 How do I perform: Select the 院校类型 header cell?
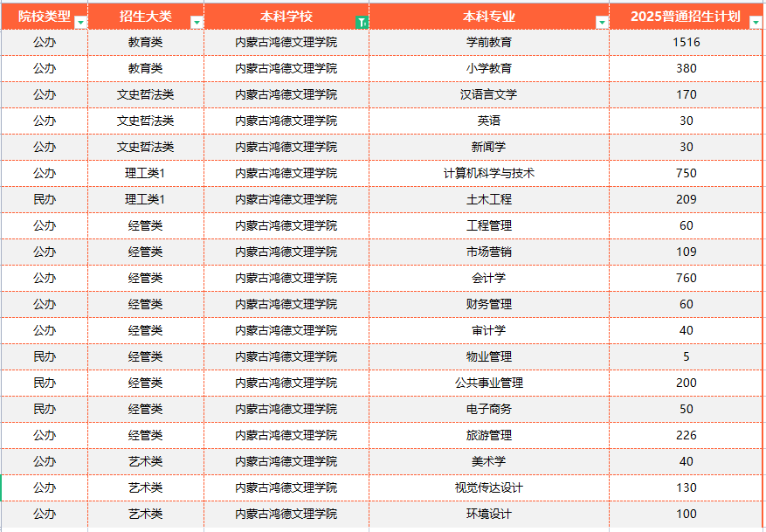click(45, 17)
